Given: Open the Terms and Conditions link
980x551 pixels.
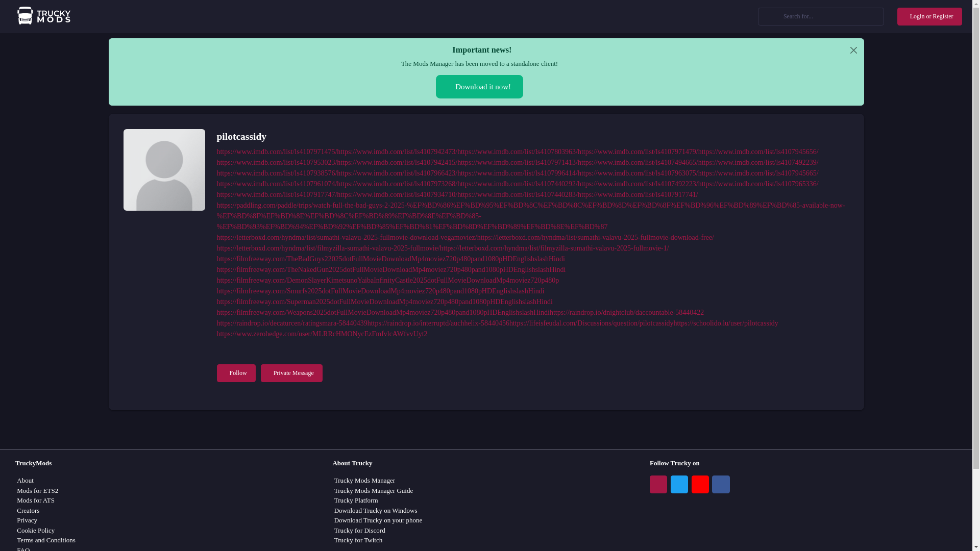Looking at the screenshot, I should pos(46,540).
